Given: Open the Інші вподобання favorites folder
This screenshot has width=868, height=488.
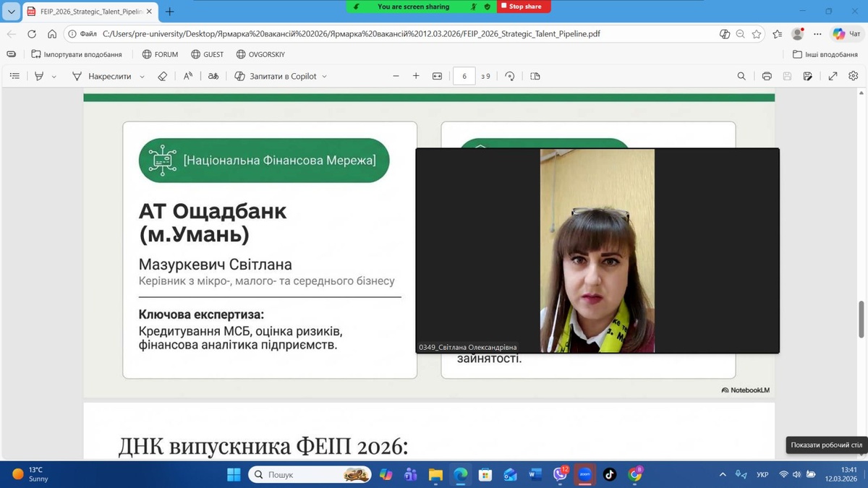Looking at the screenshot, I should [825, 54].
